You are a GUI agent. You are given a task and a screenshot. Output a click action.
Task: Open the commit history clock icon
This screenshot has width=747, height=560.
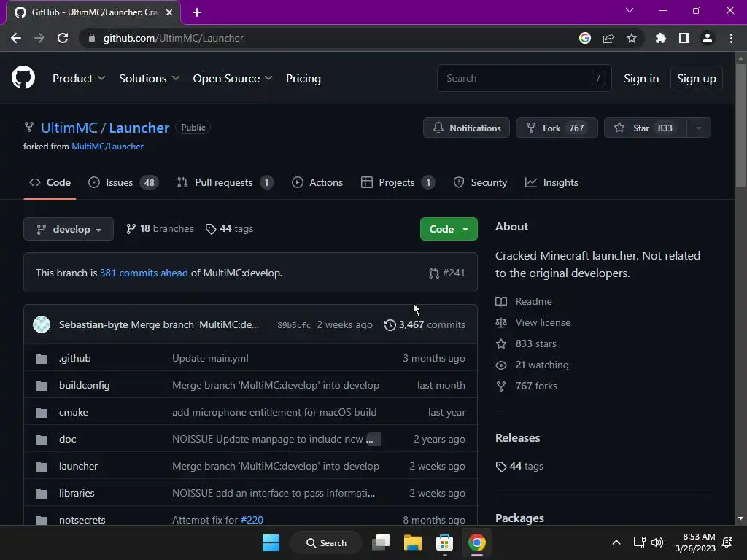click(x=390, y=324)
